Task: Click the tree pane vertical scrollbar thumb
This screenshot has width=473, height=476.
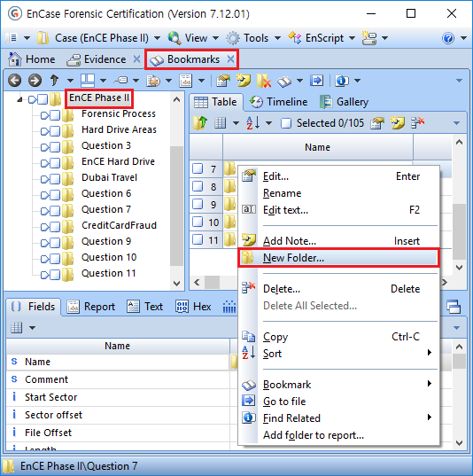Action: coord(176,206)
